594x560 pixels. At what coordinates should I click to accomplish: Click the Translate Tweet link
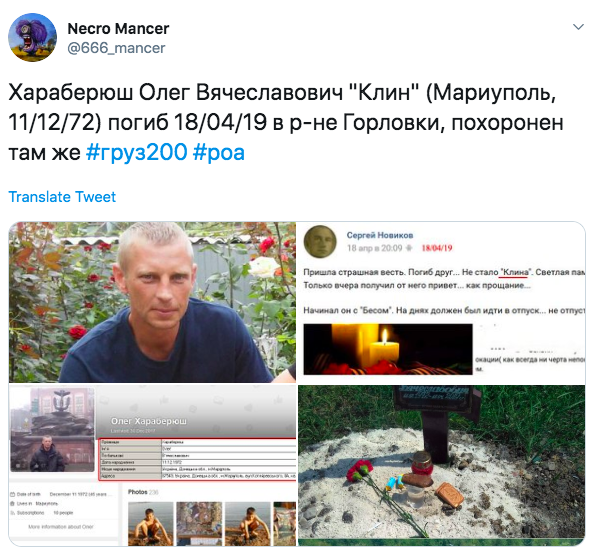pyautogui.click(x=62, y=197)
